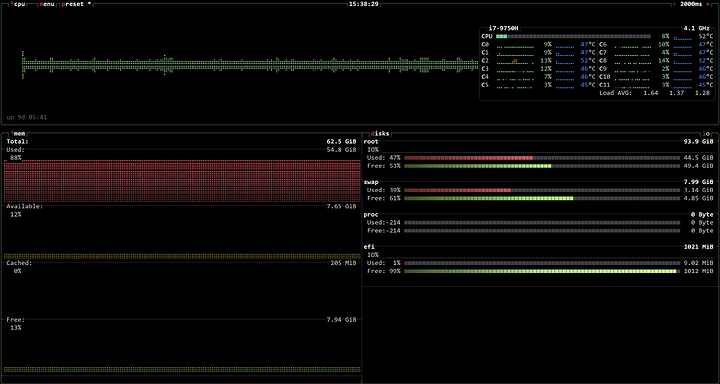Click the Available memory label

25,206
